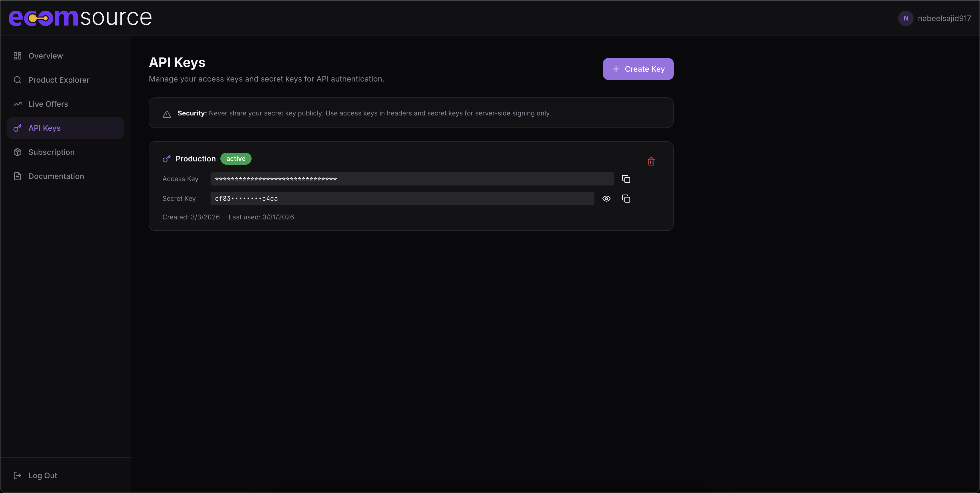Delete the Production key via trash icon
The width and height of the screenshot is (980, 493).
651,161
